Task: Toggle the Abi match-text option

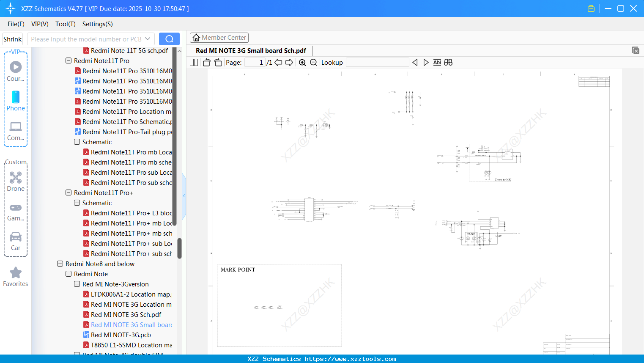Action: [x=437, y=63]
